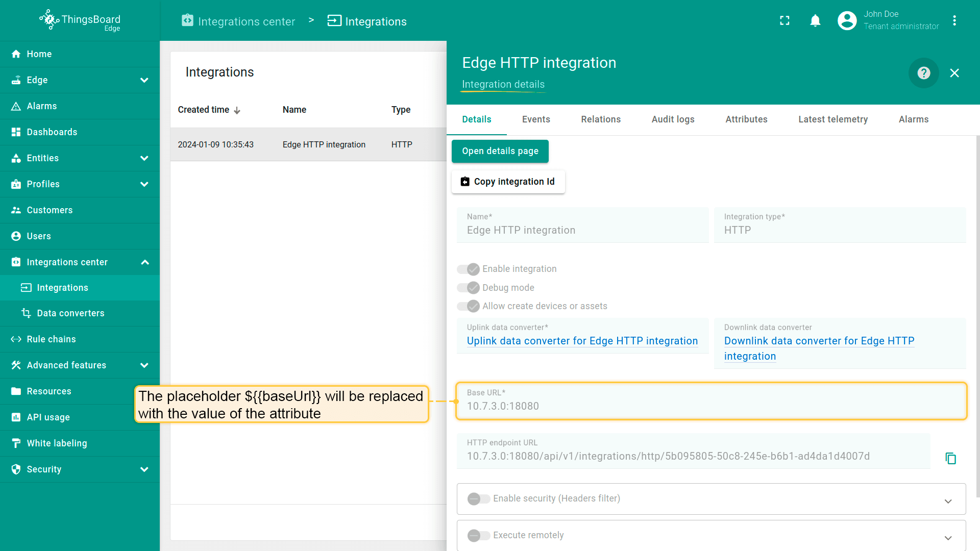Screen dimensions: 980x551
Task: Toggle fullscreen mode icon
Action: point(785,20)
